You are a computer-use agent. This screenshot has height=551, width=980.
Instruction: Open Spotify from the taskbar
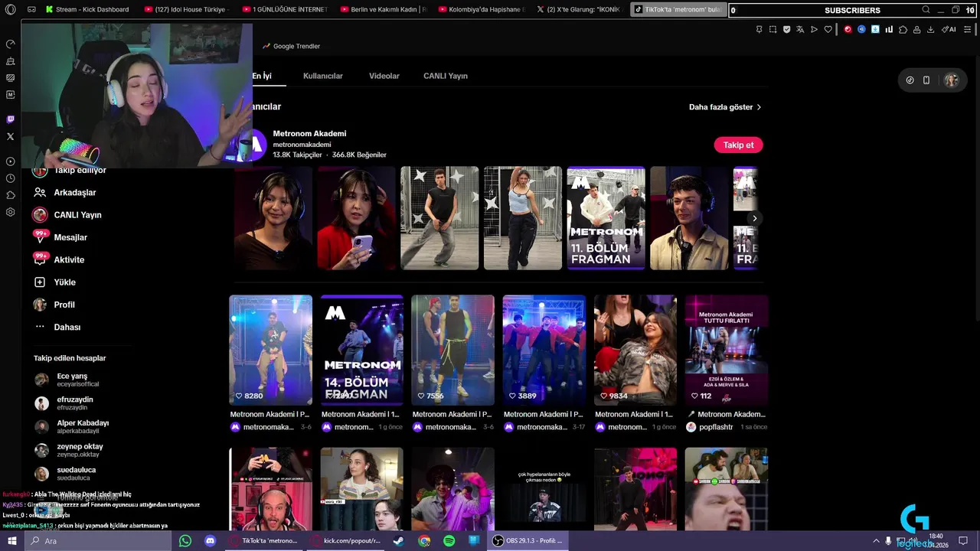click(x=449, y=541)
